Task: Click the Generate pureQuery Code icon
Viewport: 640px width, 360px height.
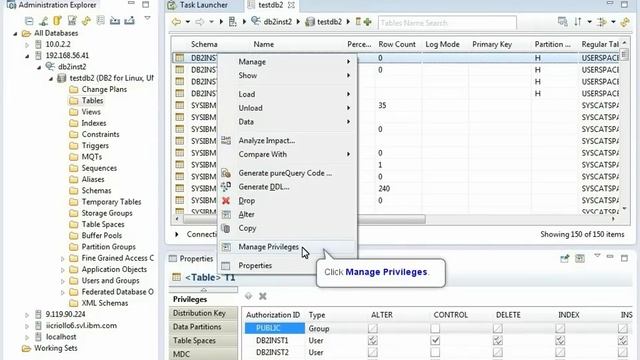Action: pyautogui.click(x=226, y=173)
